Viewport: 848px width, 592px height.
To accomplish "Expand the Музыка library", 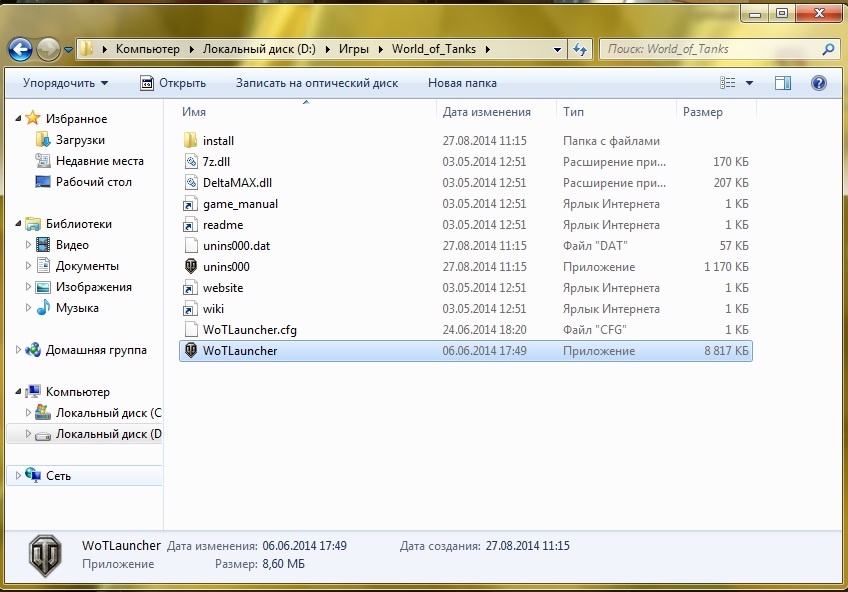I will pyautogui.click(x=29, y=308).
